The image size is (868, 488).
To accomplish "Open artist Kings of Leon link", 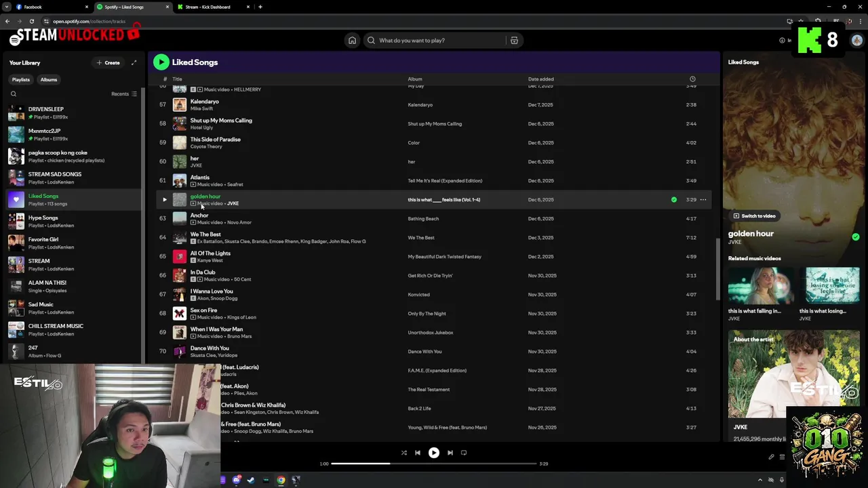I will 241,317.
